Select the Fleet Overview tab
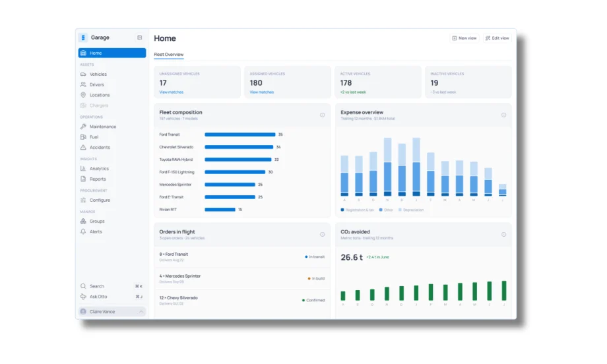 click(x=169, y=55)
